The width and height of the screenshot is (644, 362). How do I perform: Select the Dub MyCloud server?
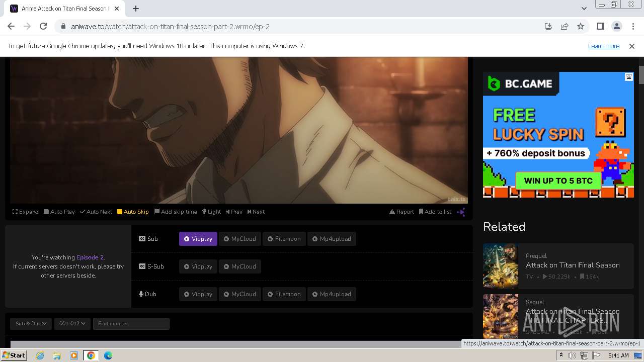240,294
